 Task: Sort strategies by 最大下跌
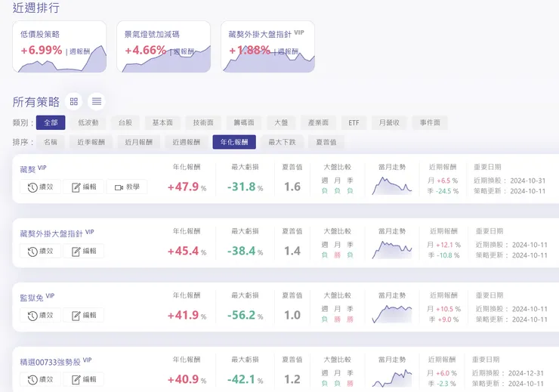[282, 142]
